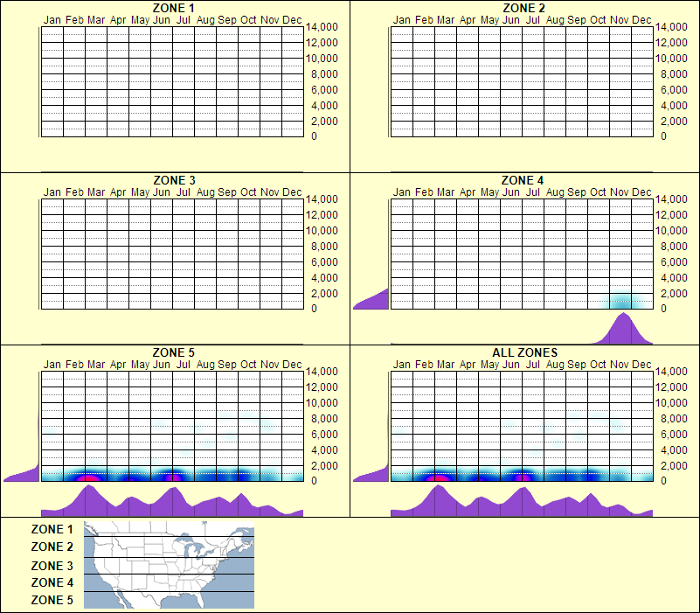Select the ZONE 2 chart title
The image size is (700, 613).
[523, 8]
